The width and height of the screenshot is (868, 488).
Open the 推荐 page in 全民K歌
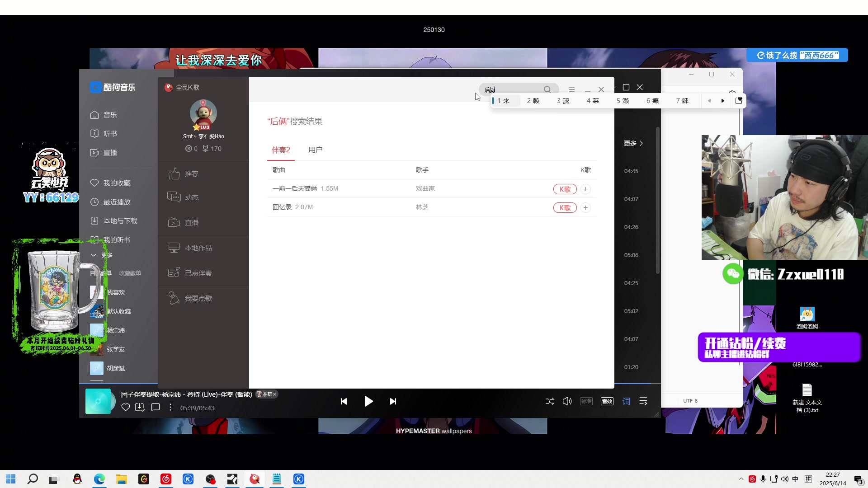point(184,174)
